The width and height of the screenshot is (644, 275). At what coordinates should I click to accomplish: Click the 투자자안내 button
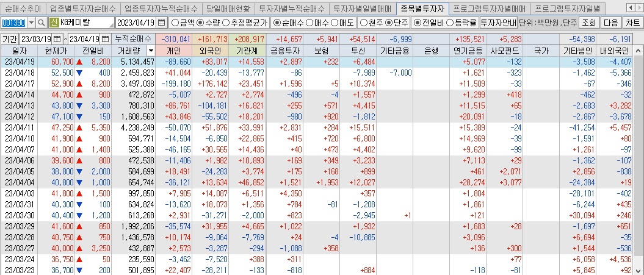coord(498,23)
